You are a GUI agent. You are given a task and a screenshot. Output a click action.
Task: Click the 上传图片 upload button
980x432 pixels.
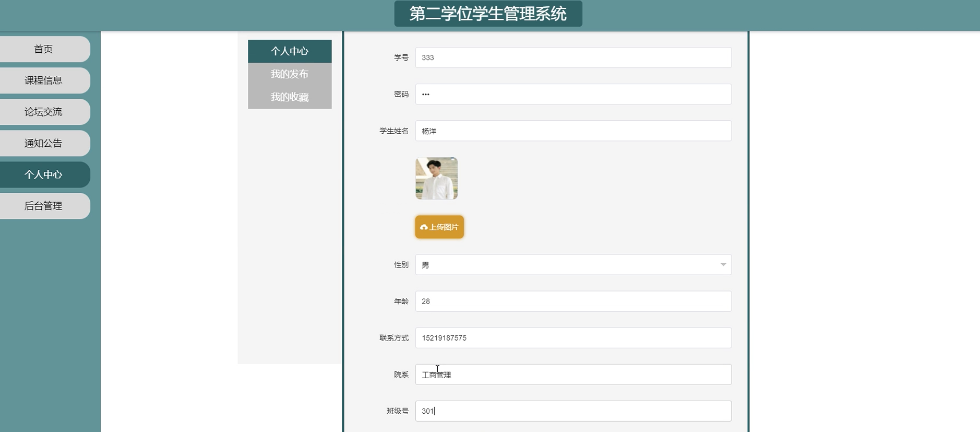click(439, 227)
